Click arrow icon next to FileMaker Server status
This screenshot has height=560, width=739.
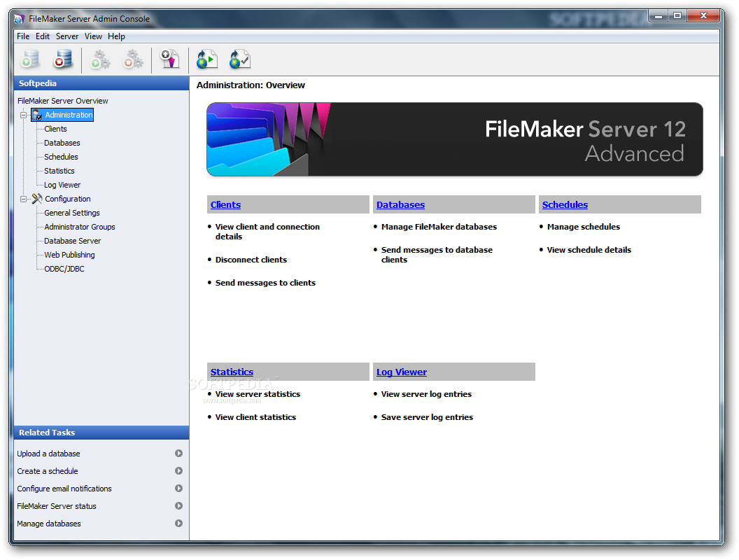pyautogui.click(x=178, y=506)
